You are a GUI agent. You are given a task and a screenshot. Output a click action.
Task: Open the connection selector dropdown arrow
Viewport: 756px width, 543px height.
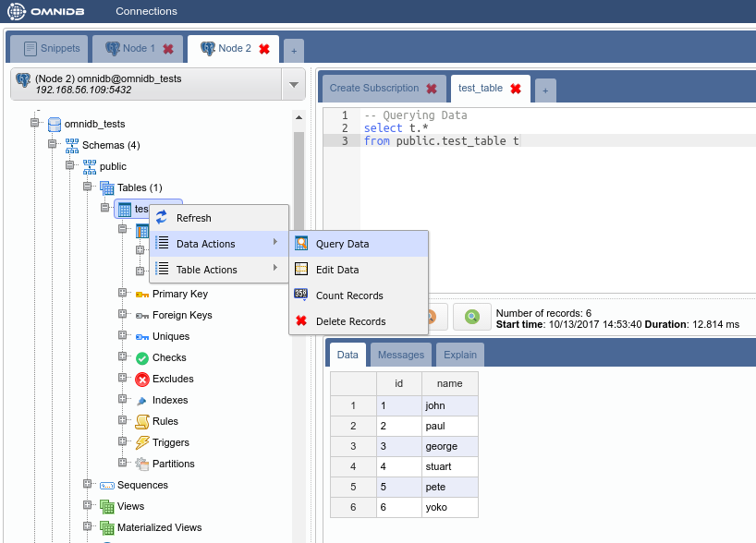293,84
